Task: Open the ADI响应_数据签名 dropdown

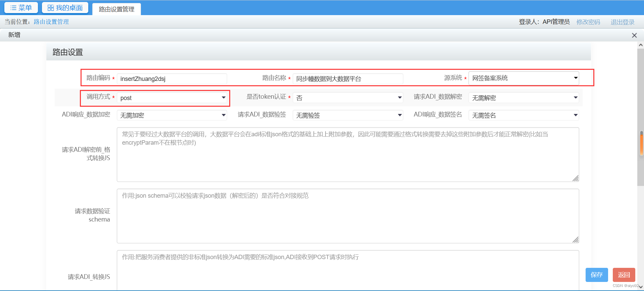Action: (x=524, y=115)
